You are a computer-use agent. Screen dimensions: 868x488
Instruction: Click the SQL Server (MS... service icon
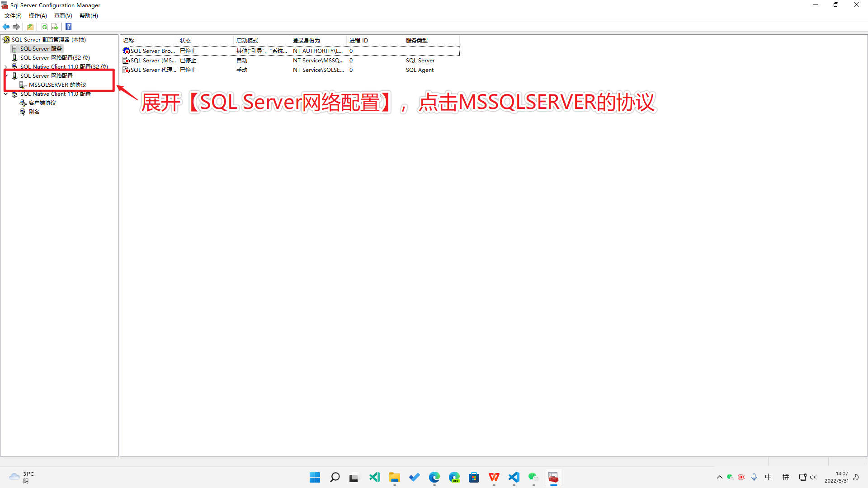click(126, 61)
